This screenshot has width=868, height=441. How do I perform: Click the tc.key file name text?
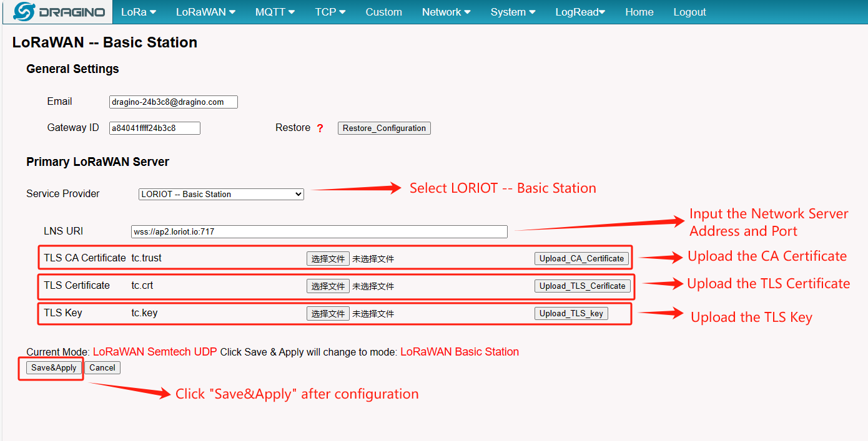pyautogui.click(x=144, y=313)
